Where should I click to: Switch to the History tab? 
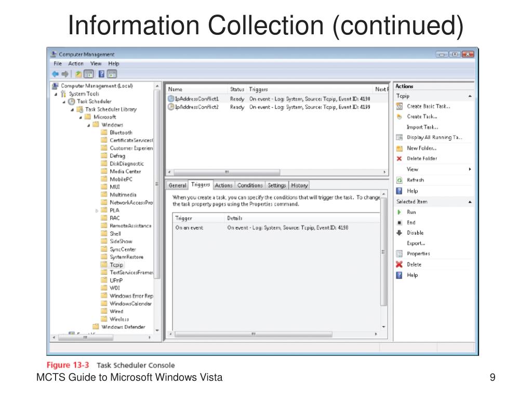pyautogui.click(x=299, y=185)
